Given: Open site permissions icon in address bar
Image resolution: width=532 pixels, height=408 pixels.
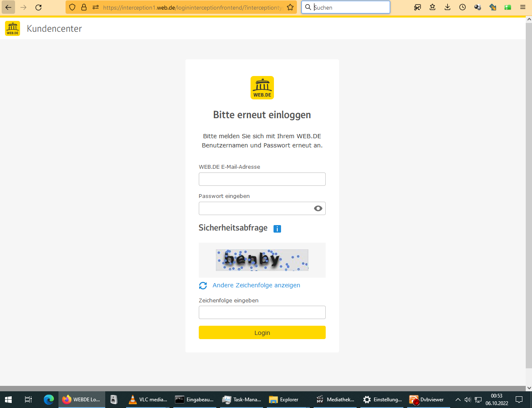Looking at the screenshot, I should [96, 7].
